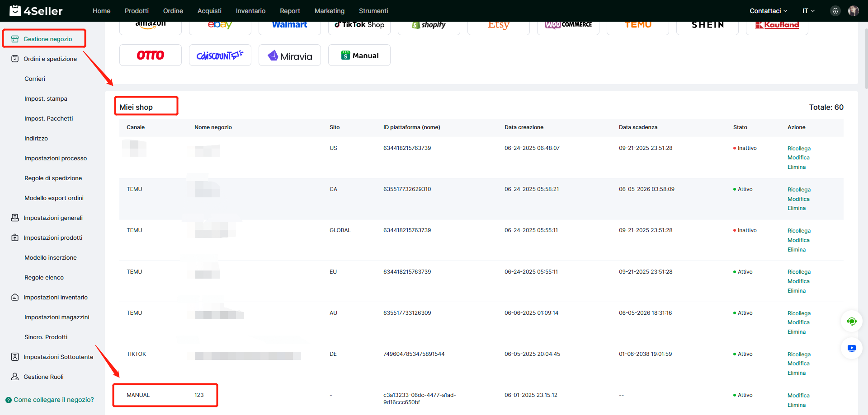This screenshot has width=868, height=415.
Task: Open the blue video tutorial icon
Action: (x=852, y=349)
